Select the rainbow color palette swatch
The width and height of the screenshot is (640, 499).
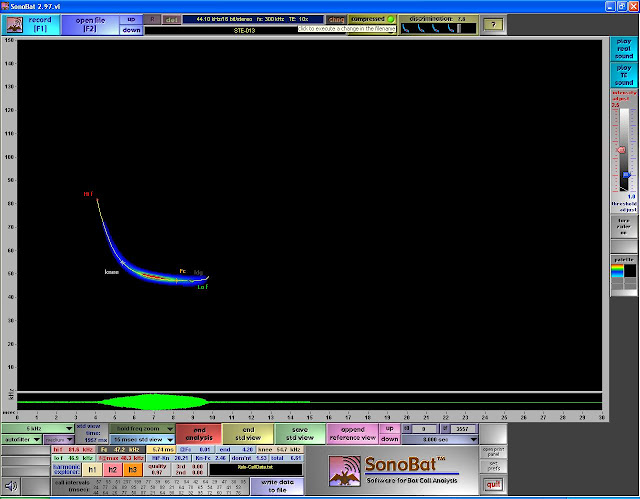(617, 271)
